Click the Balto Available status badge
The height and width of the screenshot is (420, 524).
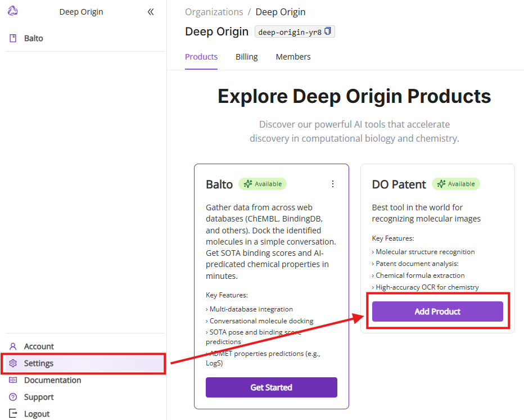coord(263,184)
